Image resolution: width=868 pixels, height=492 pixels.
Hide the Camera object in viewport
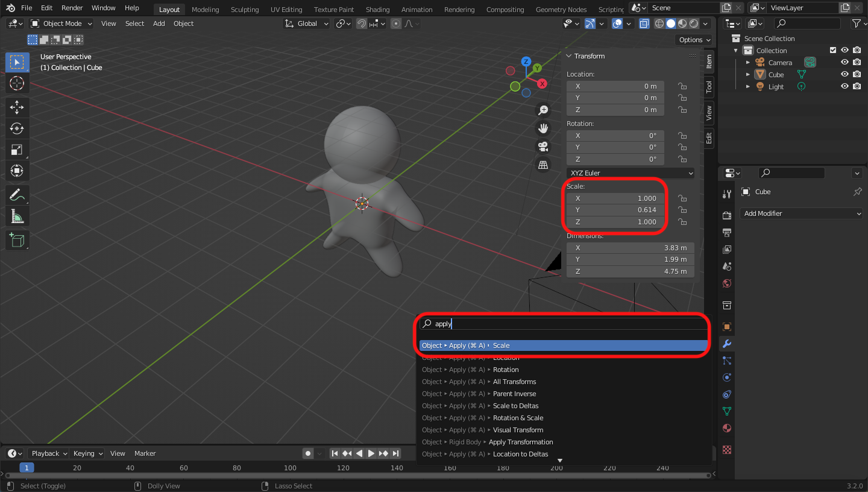[845, 62]
